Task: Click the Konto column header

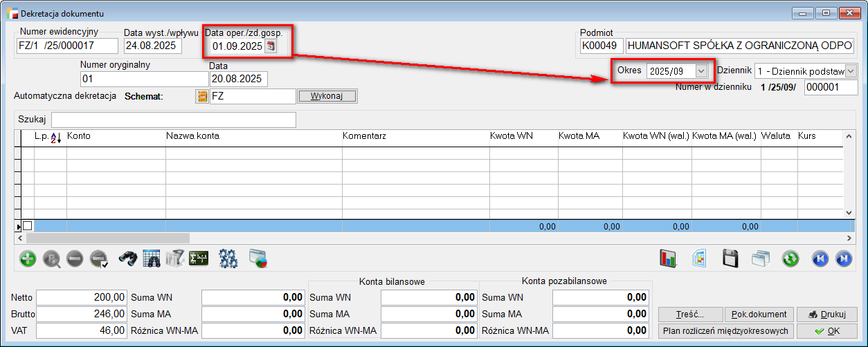Action: point(79,136)
